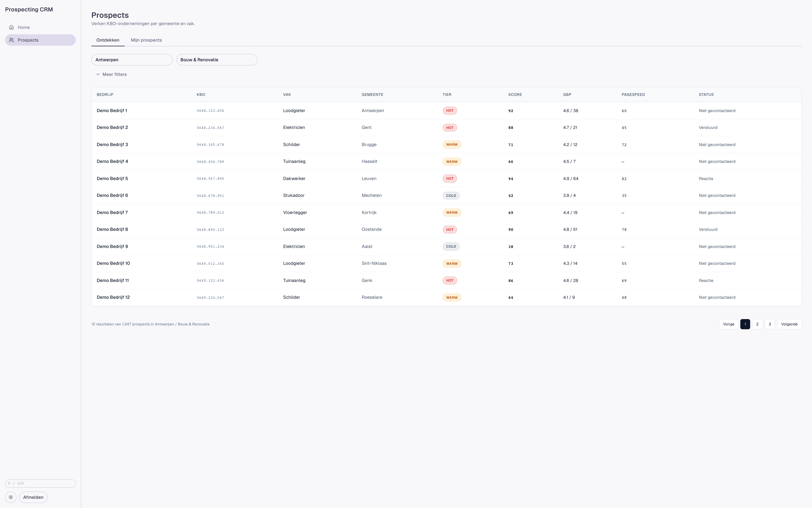Open Demo Bedrijf 1 row
The width and height of the screenshot is (812, 508).
(x=446, y=110)
